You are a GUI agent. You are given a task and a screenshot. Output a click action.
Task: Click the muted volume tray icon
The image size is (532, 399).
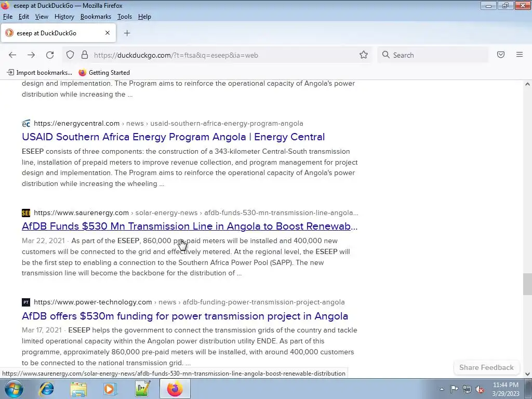pos(480,389)
